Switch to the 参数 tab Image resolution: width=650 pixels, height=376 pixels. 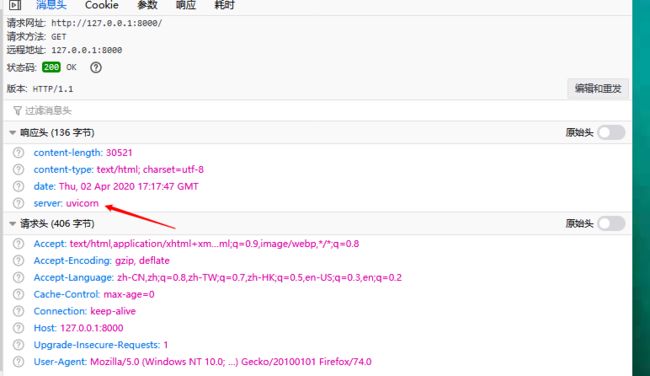(147, 5)
